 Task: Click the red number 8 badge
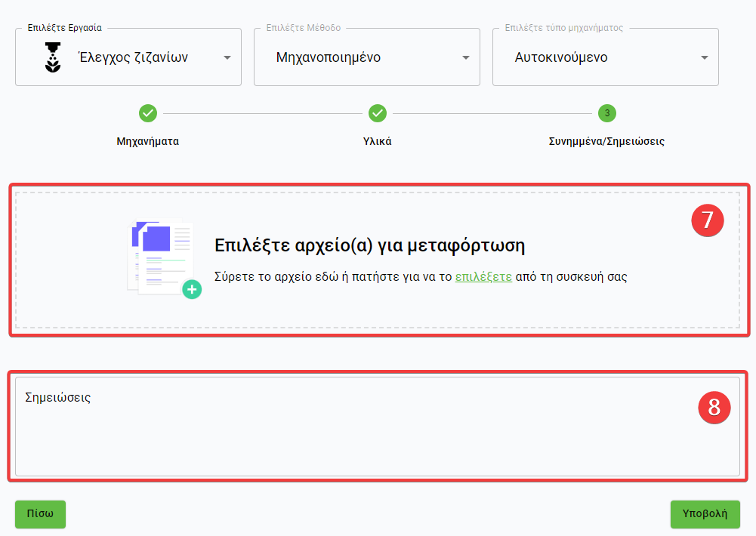click(714, 408)
